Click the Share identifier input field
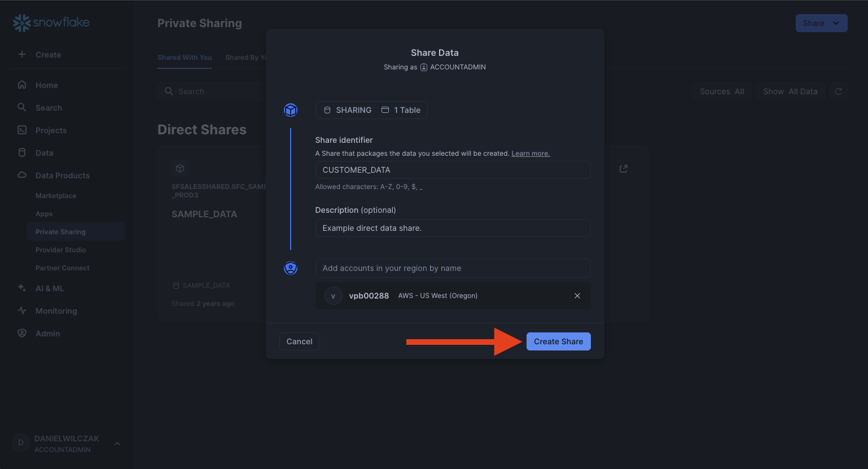868x469 pixels. (452, 170)
